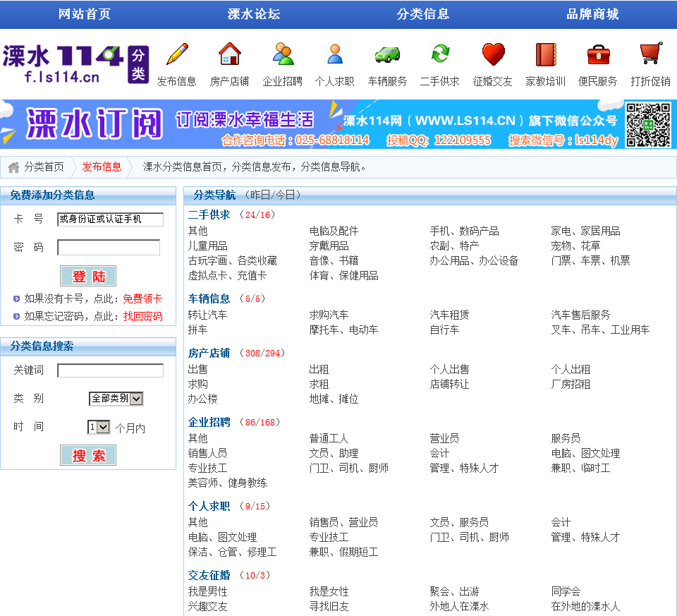The width and height of the screenshot is (677, 616).
Task: Click the green car 车辆服务 icon
Action: point(387,54)
